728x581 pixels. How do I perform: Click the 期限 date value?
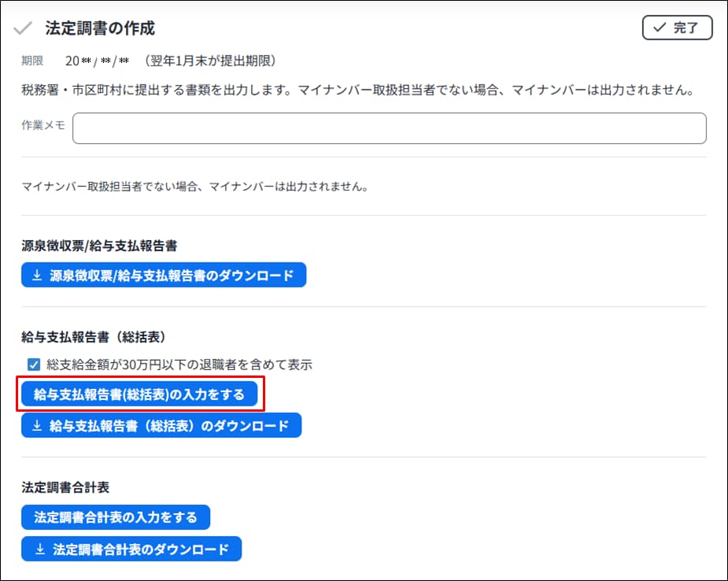coord(98,61)
